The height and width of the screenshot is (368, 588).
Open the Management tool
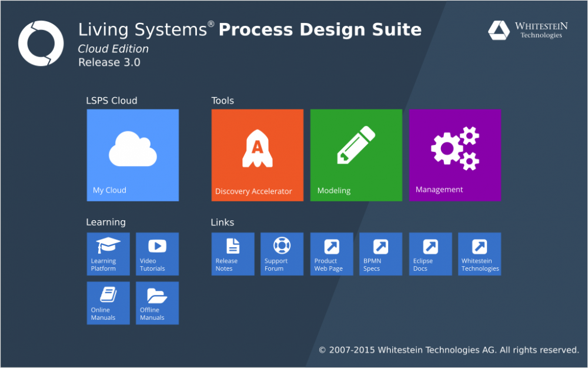tap(455, 155)
